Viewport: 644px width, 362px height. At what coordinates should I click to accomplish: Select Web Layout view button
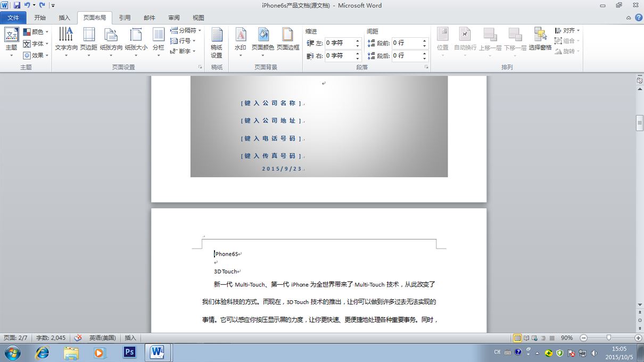535,338
